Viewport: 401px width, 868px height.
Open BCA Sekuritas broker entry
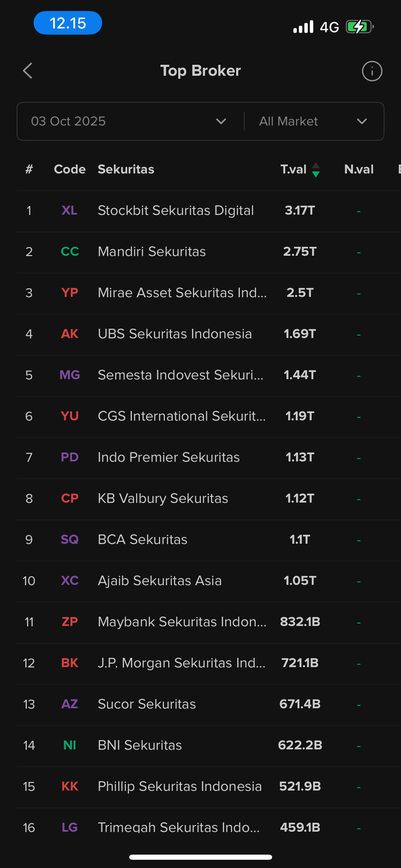pos(143,540)
